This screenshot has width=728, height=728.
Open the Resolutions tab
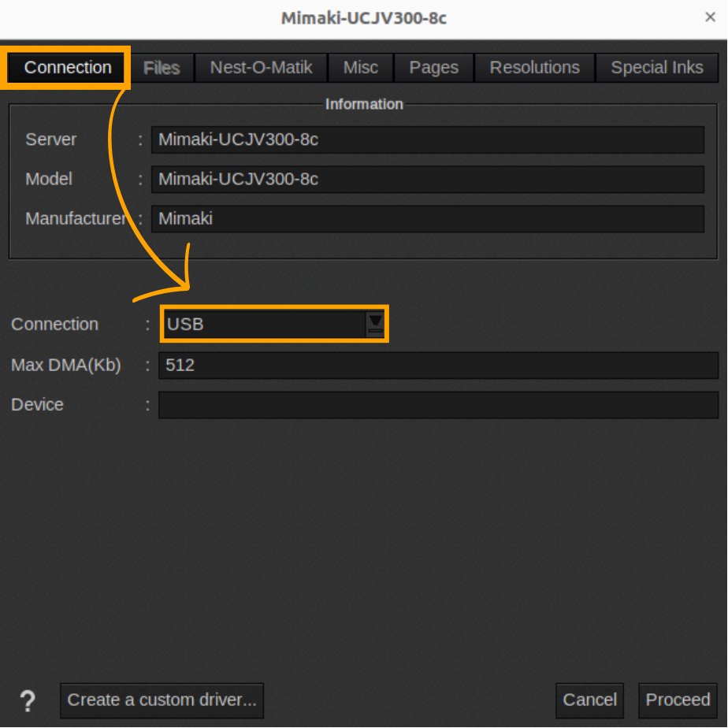coord(534,68)
